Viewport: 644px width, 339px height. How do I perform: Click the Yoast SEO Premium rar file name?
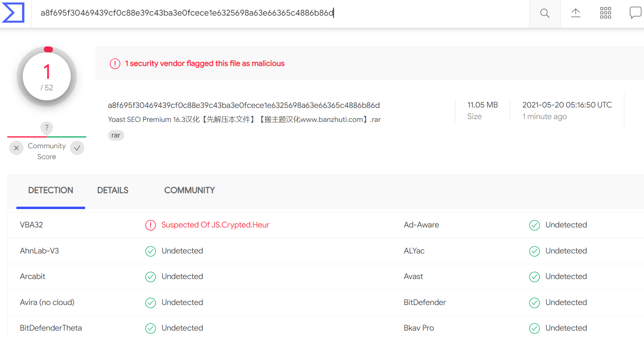244,120
